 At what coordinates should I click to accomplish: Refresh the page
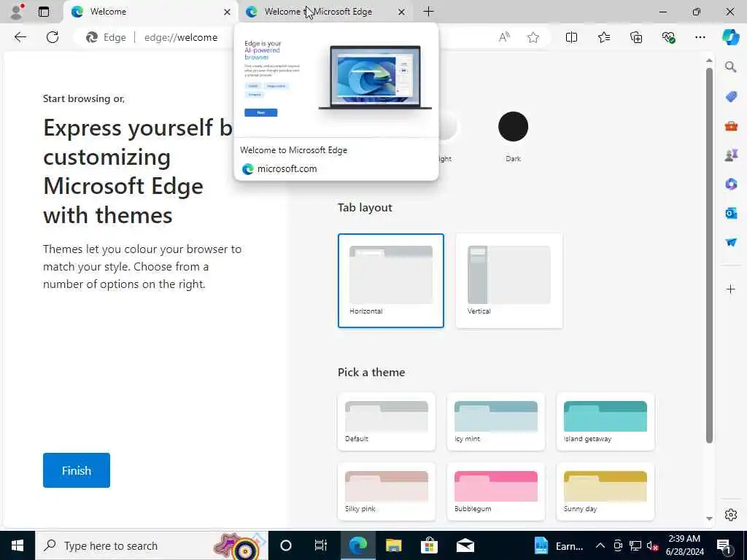tap(53, 37)
